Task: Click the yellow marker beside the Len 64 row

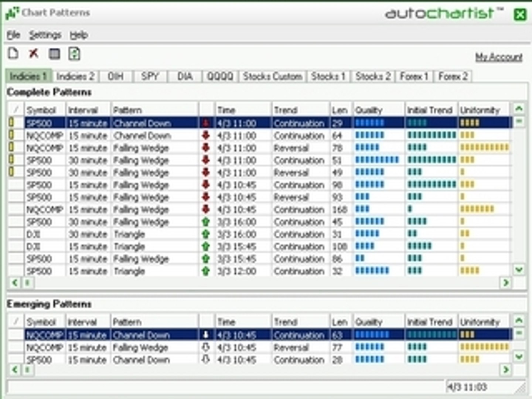Action: pyautogui.click(x=11, y=135)
